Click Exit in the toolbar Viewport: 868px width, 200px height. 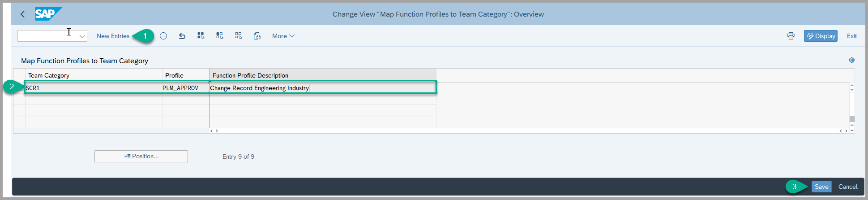click(x=851, y=36)
